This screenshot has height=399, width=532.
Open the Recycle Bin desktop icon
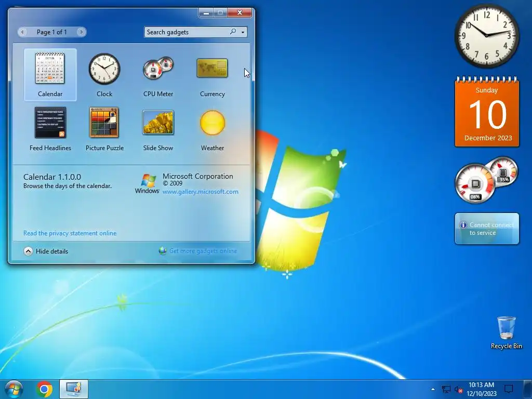pyautogui.click(x=506, y=332)
